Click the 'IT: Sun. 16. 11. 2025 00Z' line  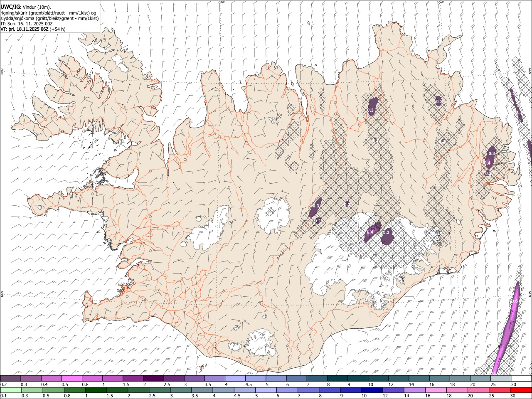[27, 24]
